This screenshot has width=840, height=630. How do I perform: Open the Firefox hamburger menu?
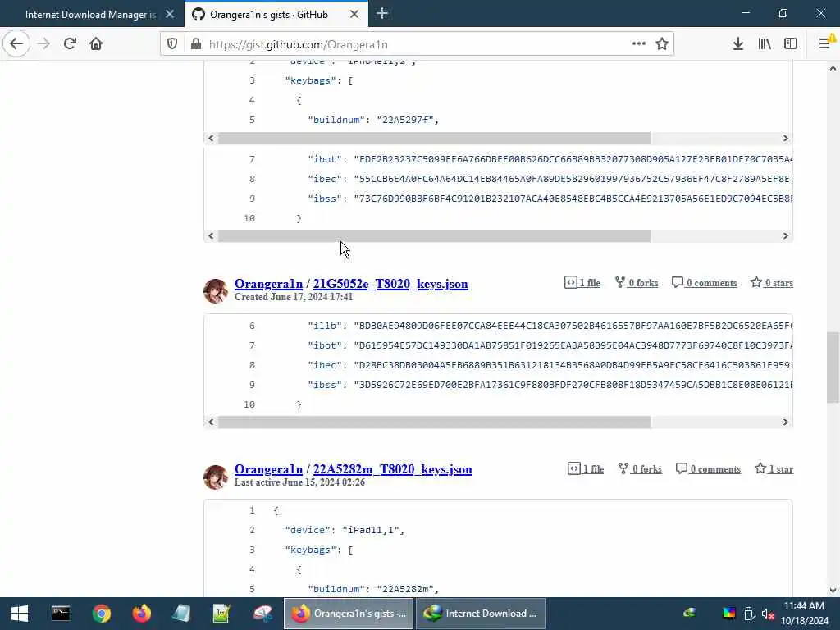click(x=825, y=44)
